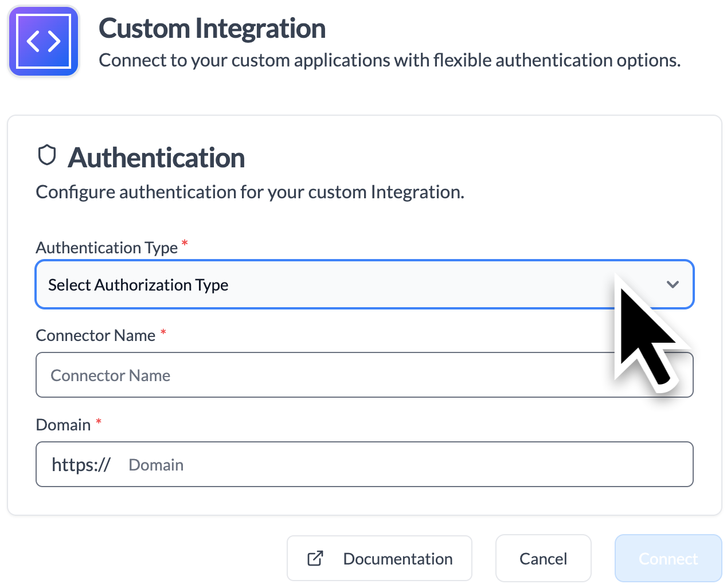727x588 pixels.
Task: Click the Connect button
Action: [668, 558]
